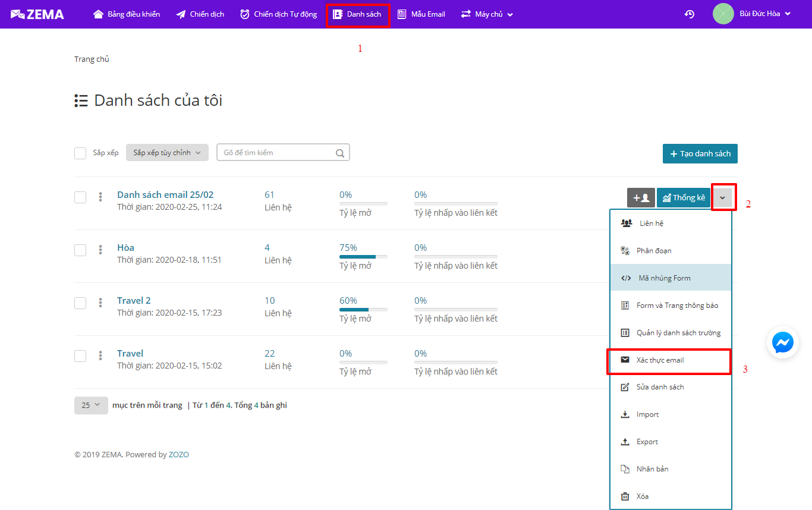Select Nhân bản duplicate entry
The height and width of the screenshot is (510, 812).
(x=671, y=469)
